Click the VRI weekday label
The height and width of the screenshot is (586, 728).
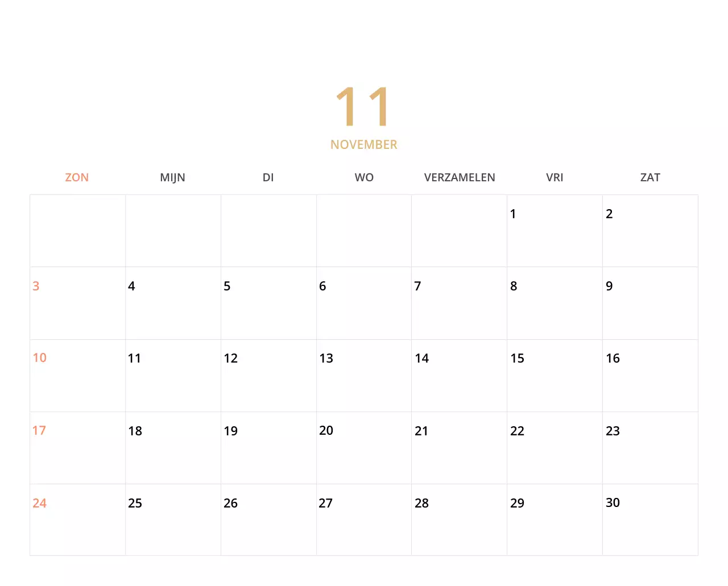555,177
